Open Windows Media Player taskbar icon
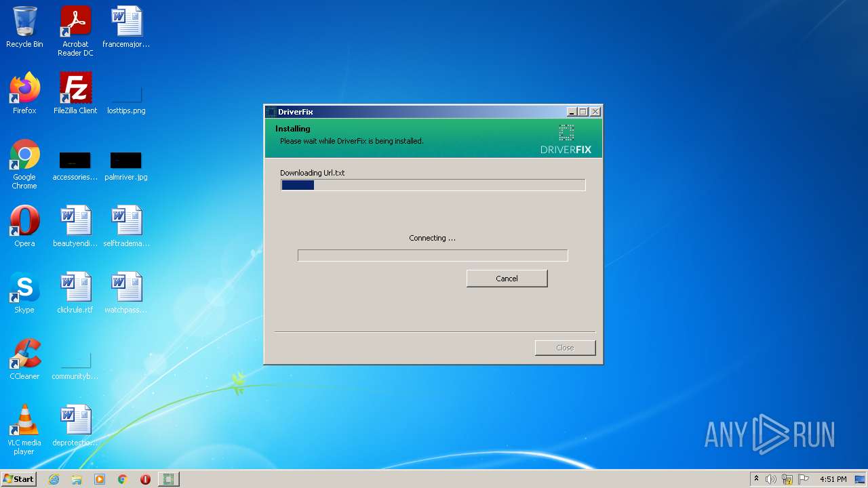Screen dimensions: 868x488 (x=100, y=479)
